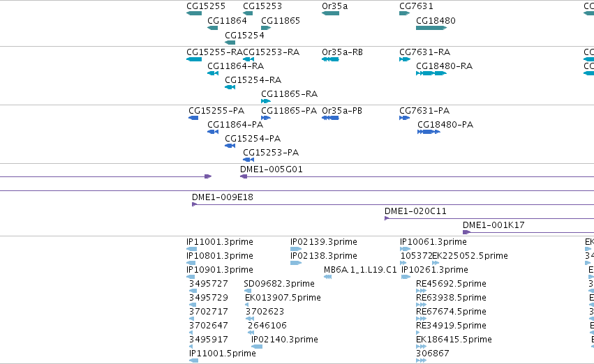Click EST RE45692.5prime label
The width and height of the screenshot is (594, 364).
[451, 284]
